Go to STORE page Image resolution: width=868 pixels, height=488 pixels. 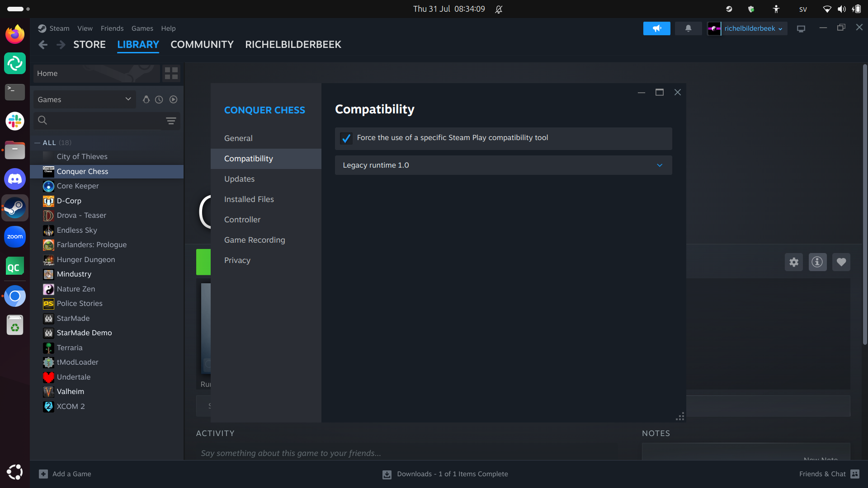click(x=90, y=45)
